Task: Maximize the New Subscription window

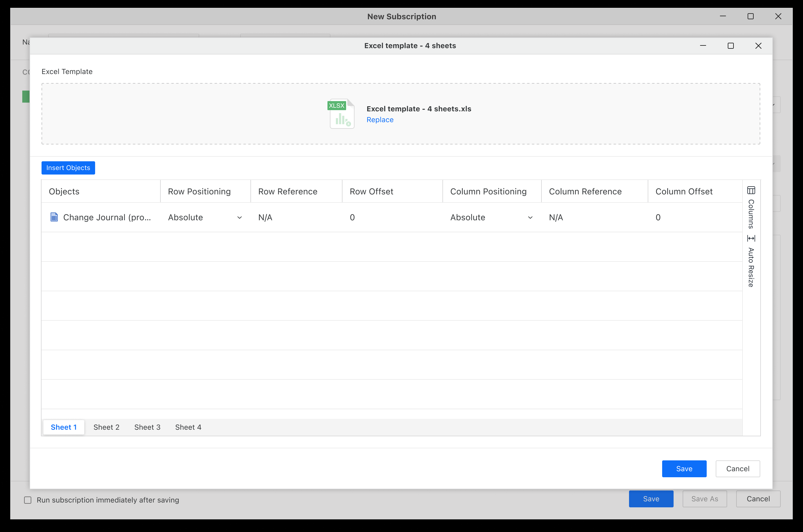Action: point(750,16)
